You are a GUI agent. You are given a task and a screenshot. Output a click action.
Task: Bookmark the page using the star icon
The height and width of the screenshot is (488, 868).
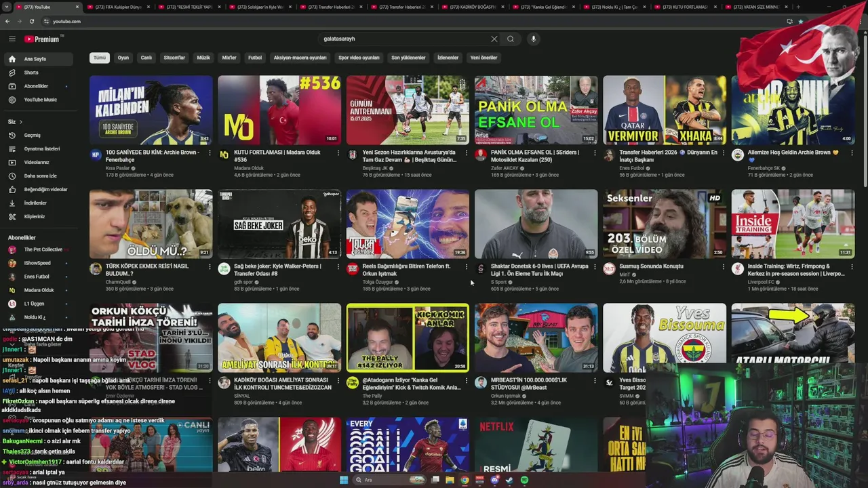point(800,21)
